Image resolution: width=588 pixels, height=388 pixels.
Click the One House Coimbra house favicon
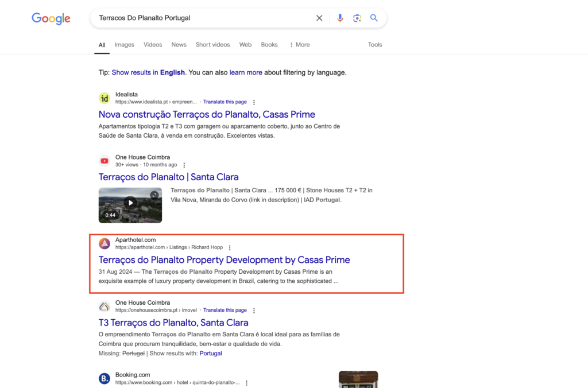[105, 306]
